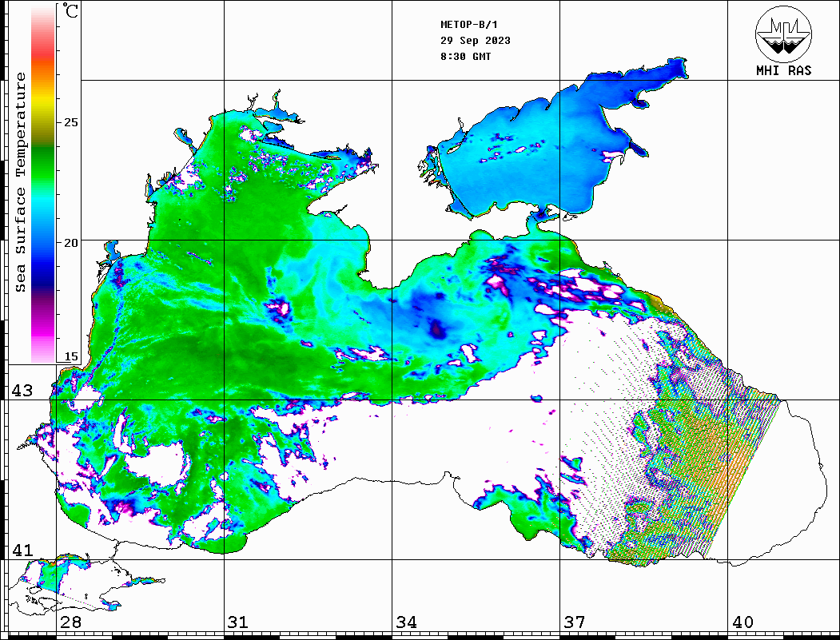This screenshot has height=640, width=840.
Task: Click latitude label 43
Action: 22,391
